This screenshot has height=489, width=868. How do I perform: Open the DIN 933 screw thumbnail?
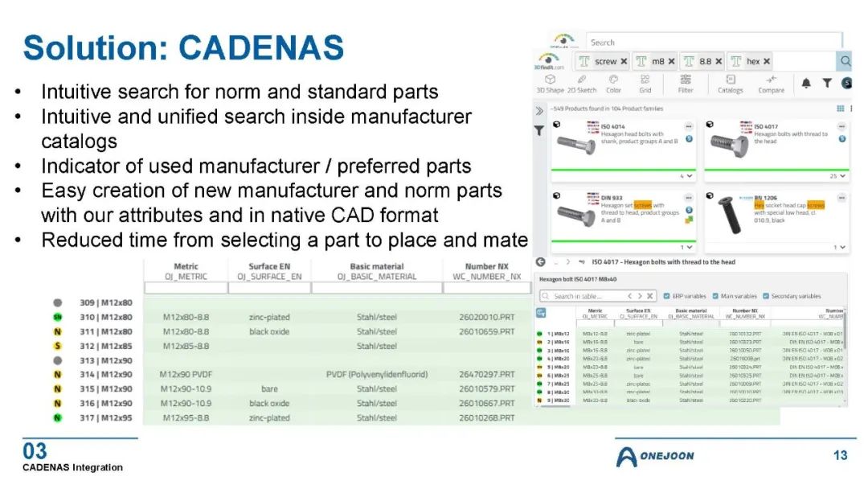[x=575, y=216]
